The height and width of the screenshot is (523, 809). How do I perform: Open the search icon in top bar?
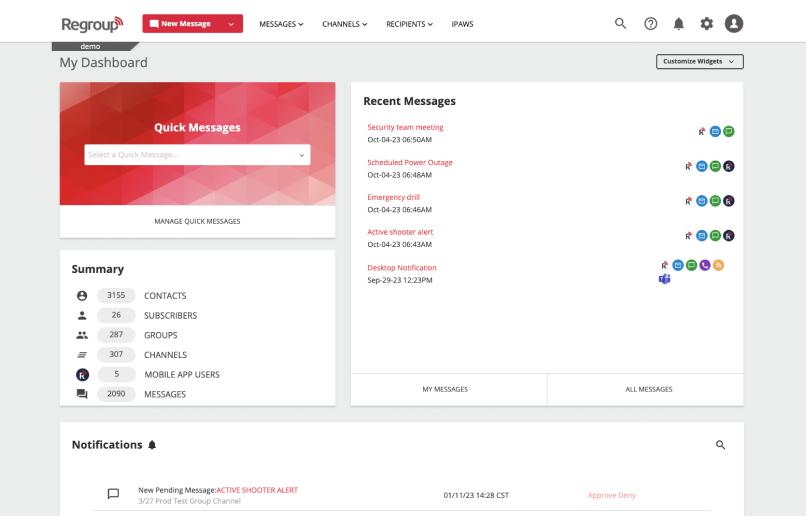pos(620,23)
